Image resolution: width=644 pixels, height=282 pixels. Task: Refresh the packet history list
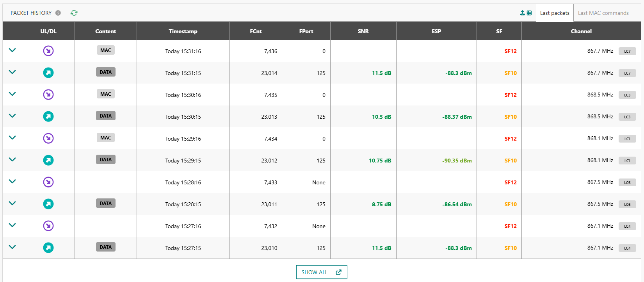[x=74, y=13]
